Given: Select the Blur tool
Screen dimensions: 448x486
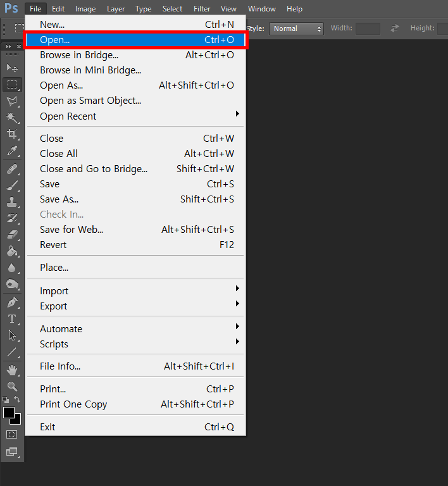Looking at the screenshot, I should point(12,268).
